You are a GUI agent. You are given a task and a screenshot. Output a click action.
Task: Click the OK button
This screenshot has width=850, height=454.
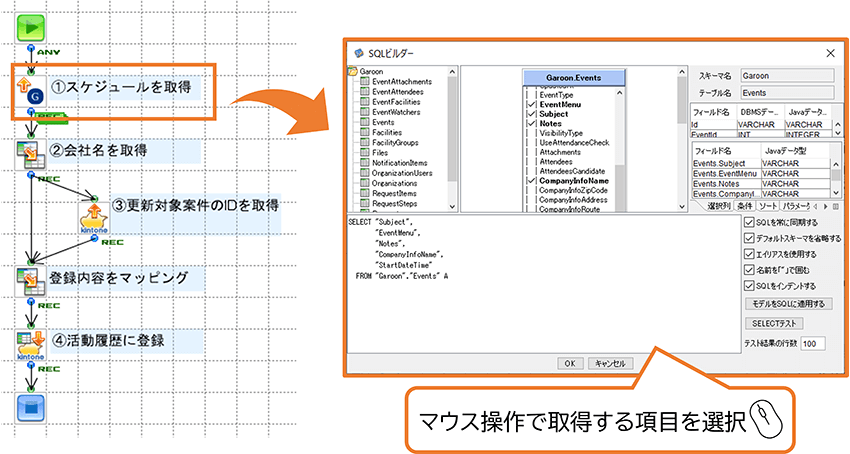pyautogui.click(x=570, y=363)
